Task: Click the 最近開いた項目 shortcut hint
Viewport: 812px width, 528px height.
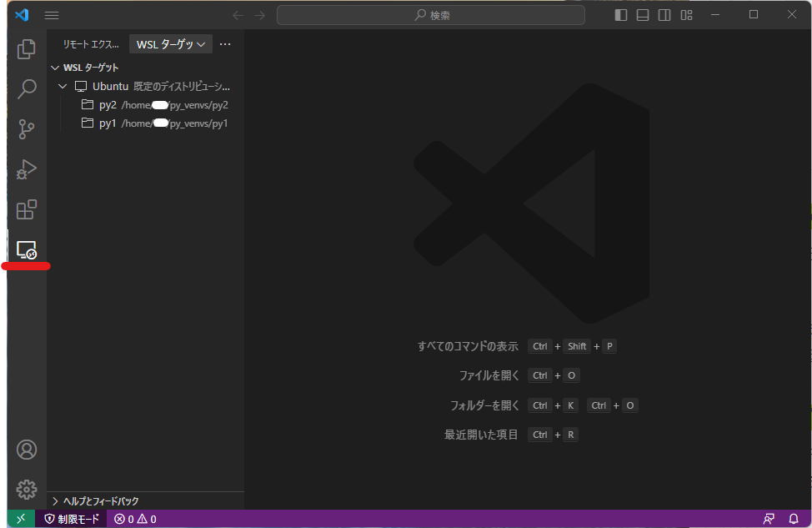Action: coord(481,435)
